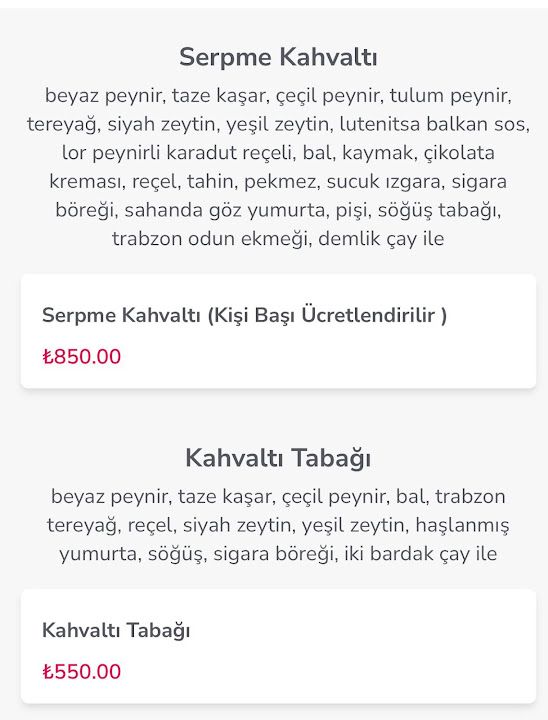This screenshot has height=720, width=548.
Task: Click the line mentioning sucuk ızgara
Action: (278, 181)
